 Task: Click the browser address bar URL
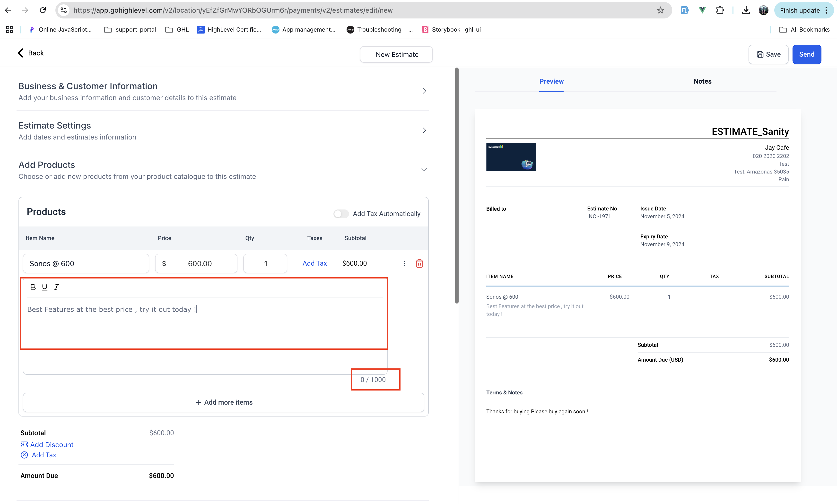click(233, 10)
